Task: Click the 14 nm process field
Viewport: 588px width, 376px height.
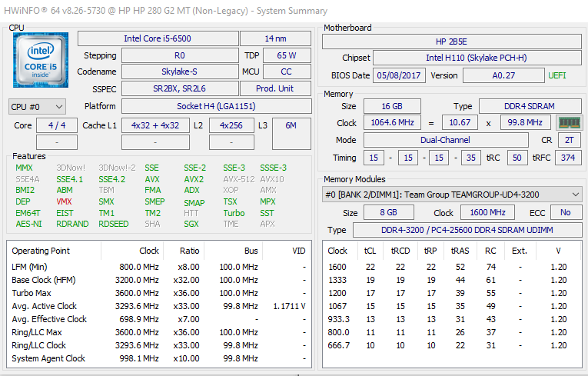Action: (x=275, y=38)
